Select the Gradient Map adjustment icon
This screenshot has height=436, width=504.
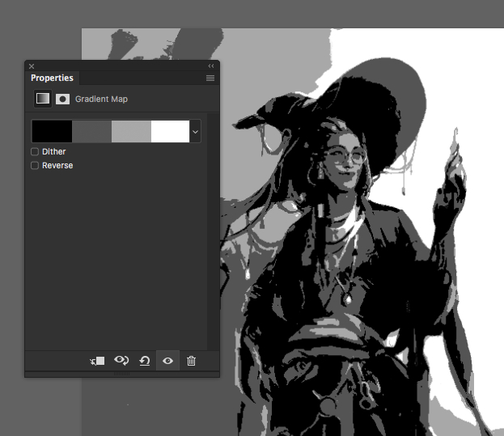(x=42, y=99)
